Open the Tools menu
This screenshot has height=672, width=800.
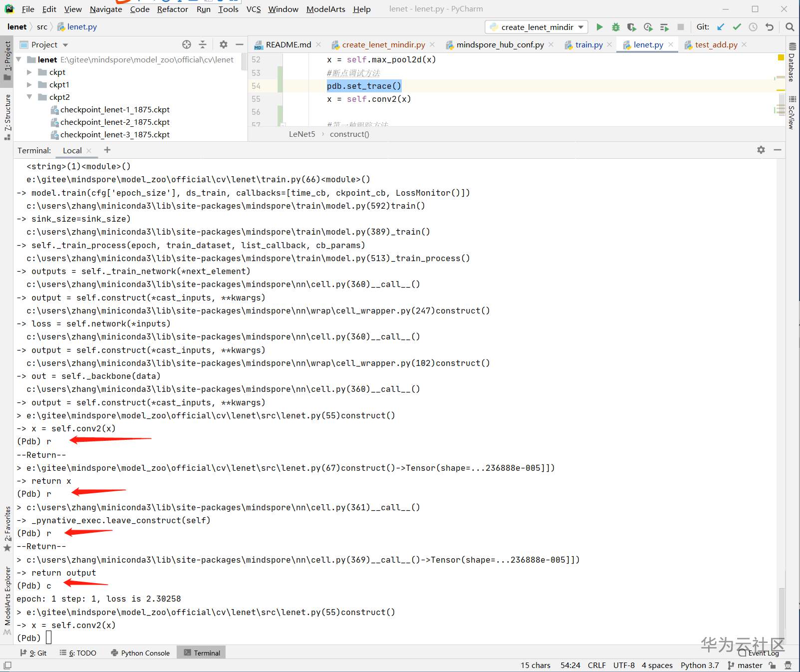click(x=228, y=9)
